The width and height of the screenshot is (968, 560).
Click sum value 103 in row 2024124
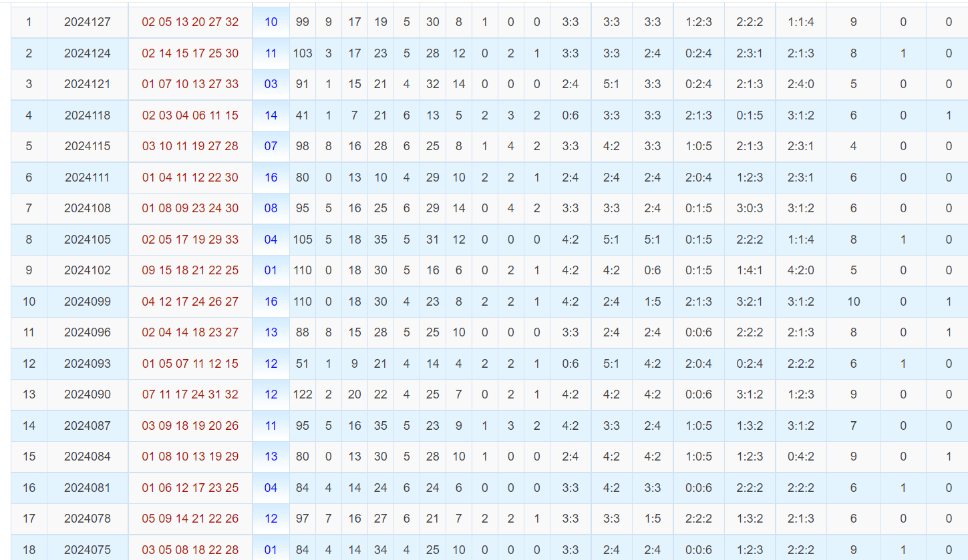(303, 53)
